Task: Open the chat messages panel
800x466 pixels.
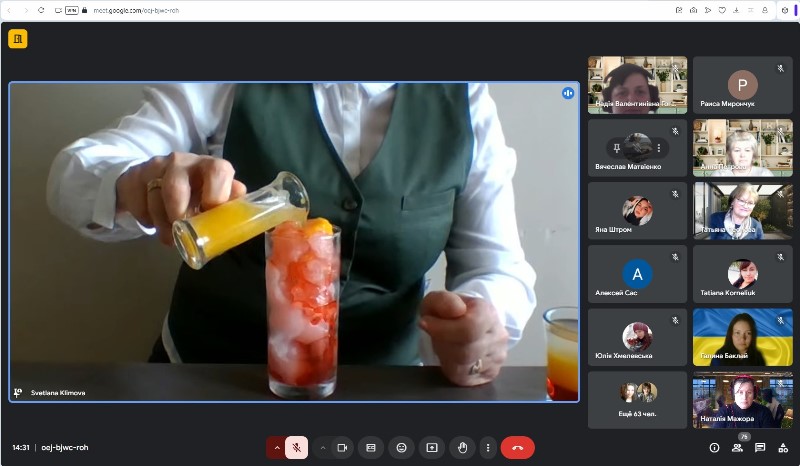Action: pos(760,448)
